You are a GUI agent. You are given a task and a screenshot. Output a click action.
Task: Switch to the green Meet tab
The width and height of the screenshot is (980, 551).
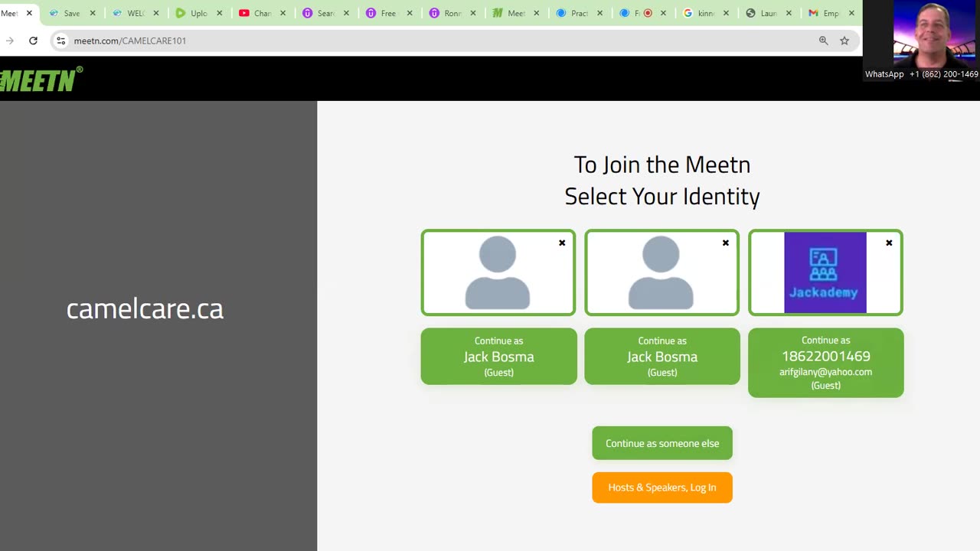(x=515, y=13)
